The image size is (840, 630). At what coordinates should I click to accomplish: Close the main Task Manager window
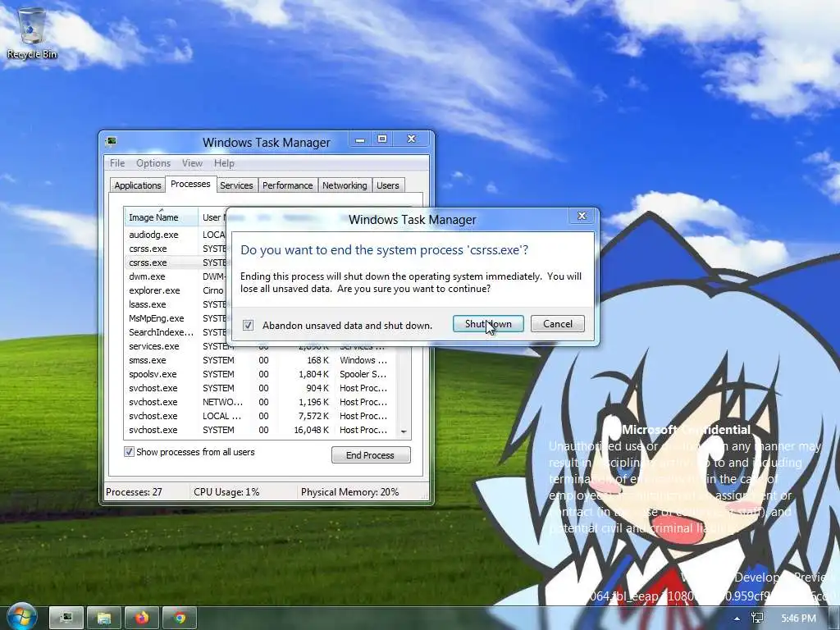point(412,139)
